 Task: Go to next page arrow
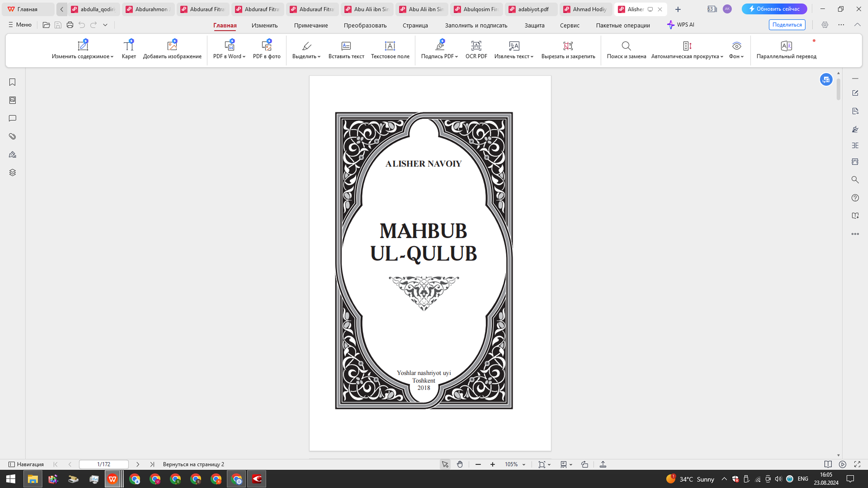[x=138, y=465]
